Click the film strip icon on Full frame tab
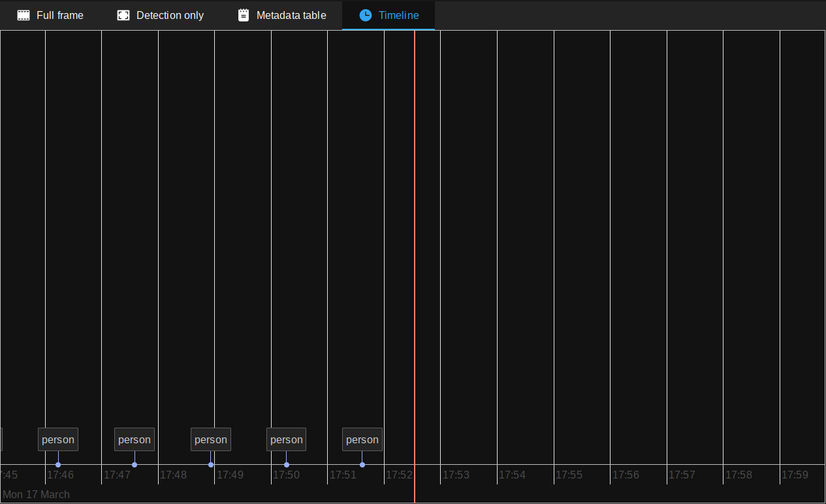 coord(23,15)
